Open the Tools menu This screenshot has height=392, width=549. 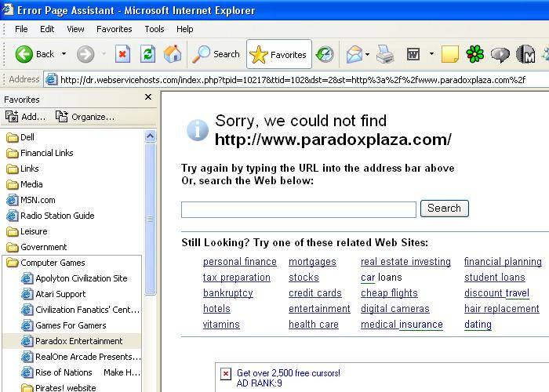tap(155, 29)
